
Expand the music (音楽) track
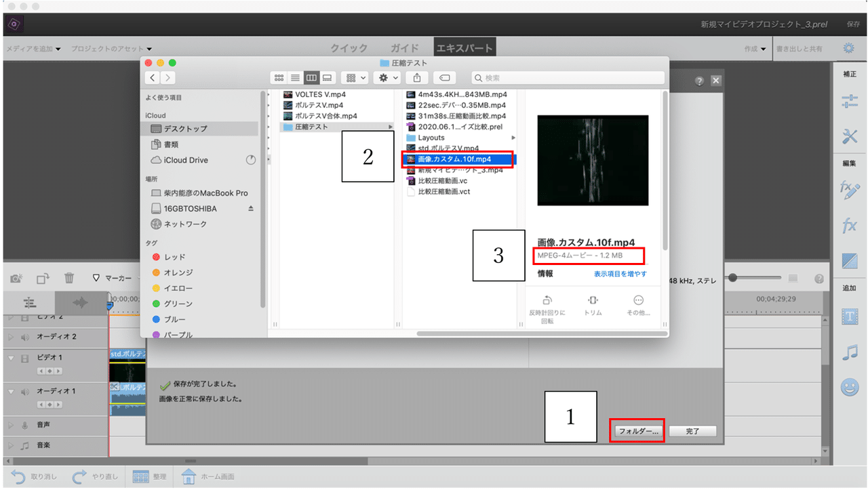pyautogui.click(x=11, y=446)
